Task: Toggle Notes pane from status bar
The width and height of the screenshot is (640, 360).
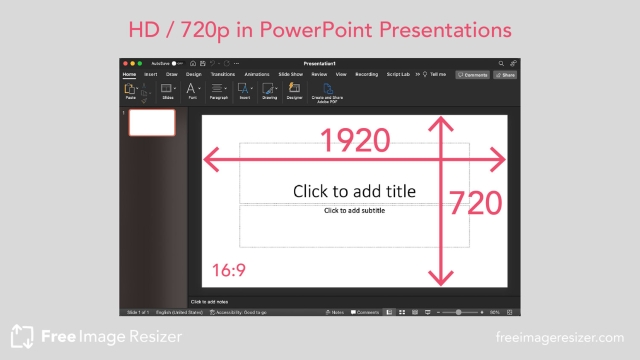Action: [x=335, y=312]
